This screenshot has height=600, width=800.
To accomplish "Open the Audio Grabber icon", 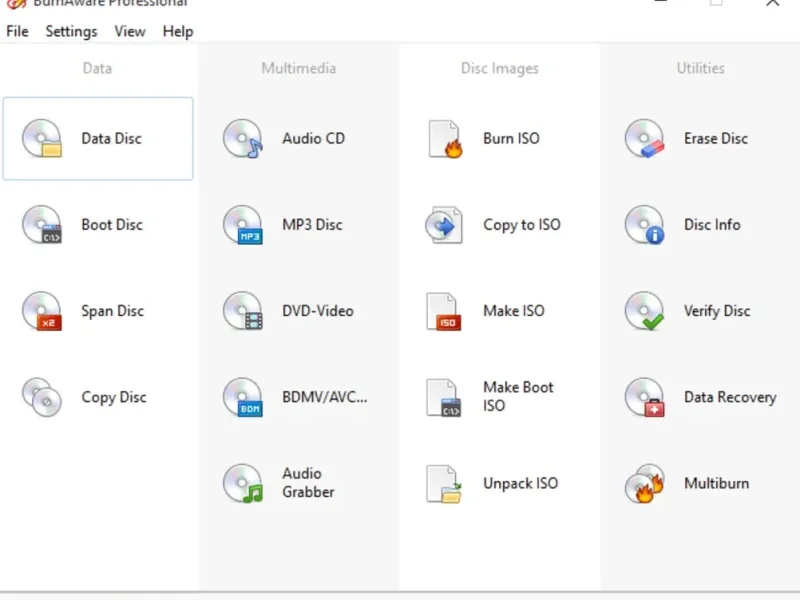I will tap(243, 483).
